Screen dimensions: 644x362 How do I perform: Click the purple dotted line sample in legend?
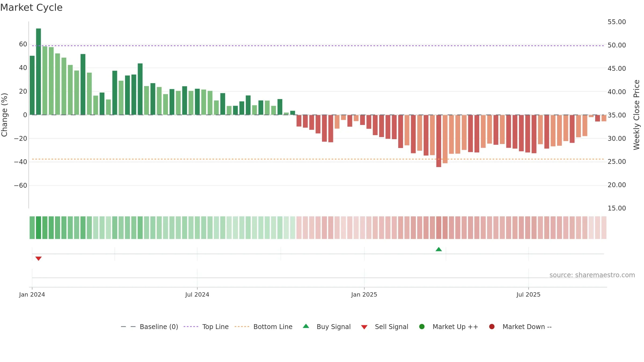pos(191,327)
